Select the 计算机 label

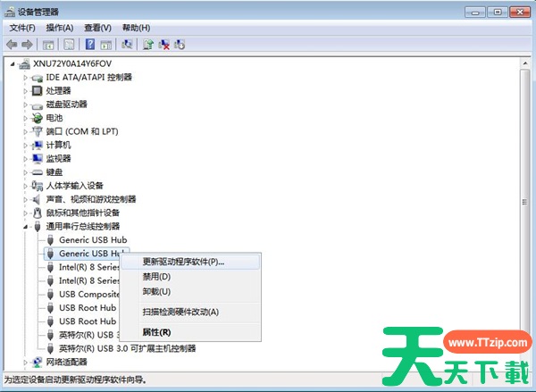58,146
